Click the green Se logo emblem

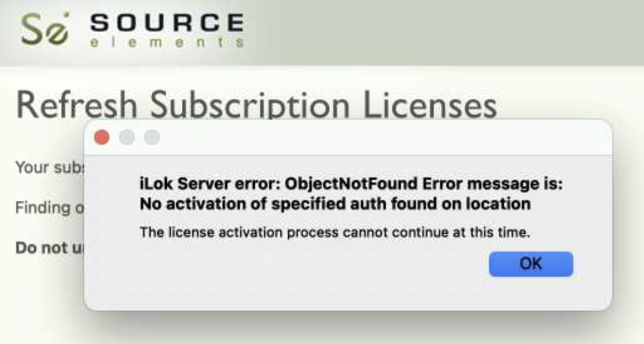(x=45, y=29)
